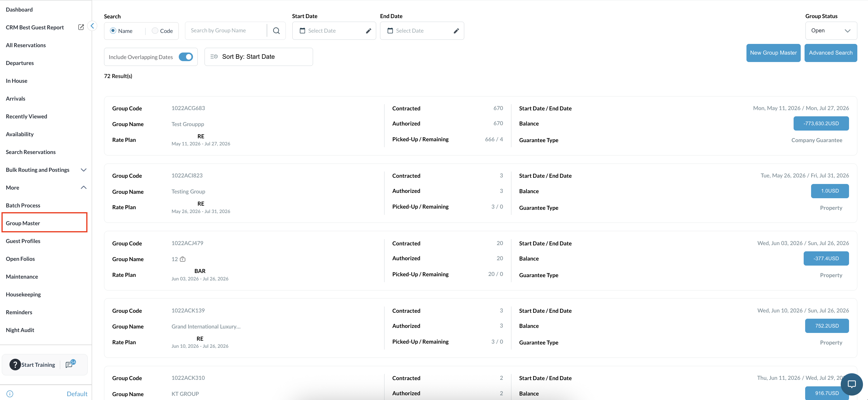
Task: Collapse the sidebar with the chevron arrow
Action: tap(92, 26)
